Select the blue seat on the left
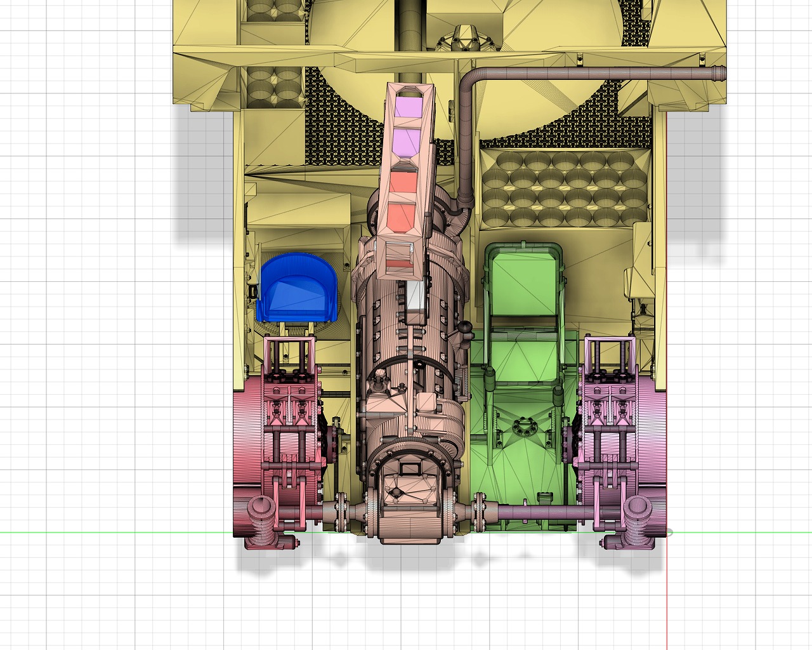This screenshot has height=650, width=812. point(297,289)
